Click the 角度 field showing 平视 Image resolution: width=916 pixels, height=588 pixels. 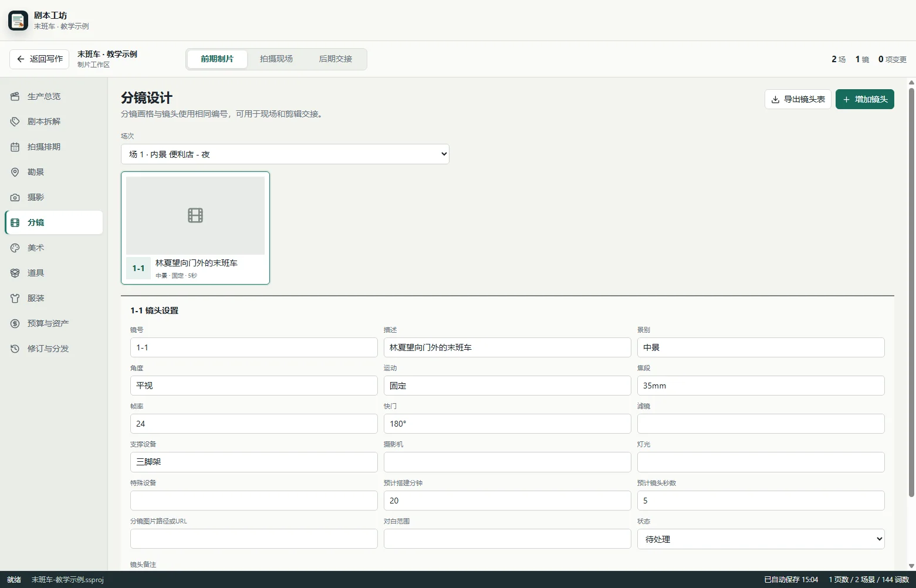[254, 386]
